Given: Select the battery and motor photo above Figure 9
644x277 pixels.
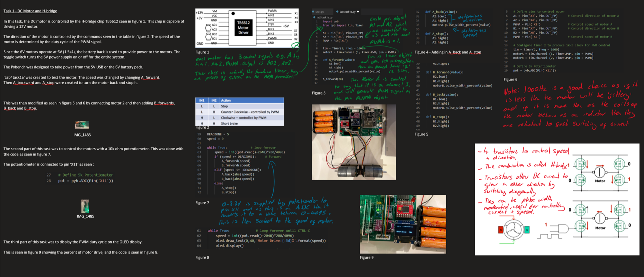Looking at the screenshot, I should tap(353, 142).
